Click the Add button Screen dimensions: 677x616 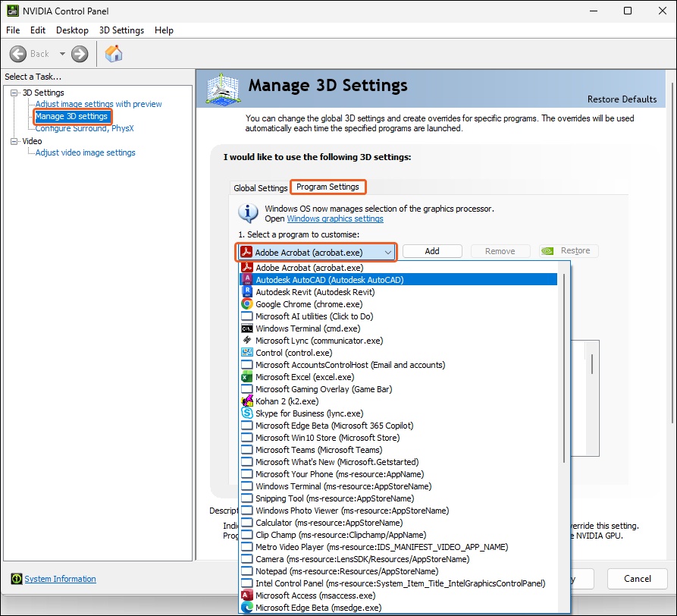pyautogui.click(x=432, y=251)
